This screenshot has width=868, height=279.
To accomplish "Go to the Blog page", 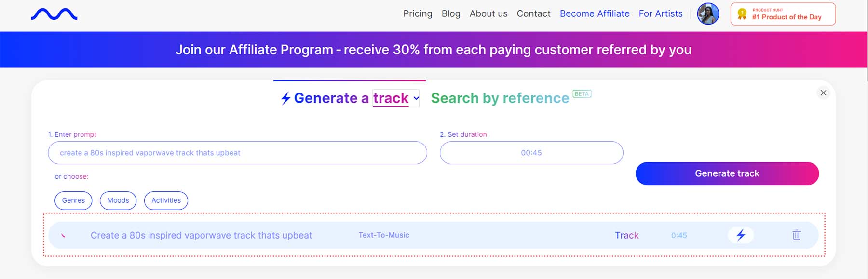I will coord(451,13).
